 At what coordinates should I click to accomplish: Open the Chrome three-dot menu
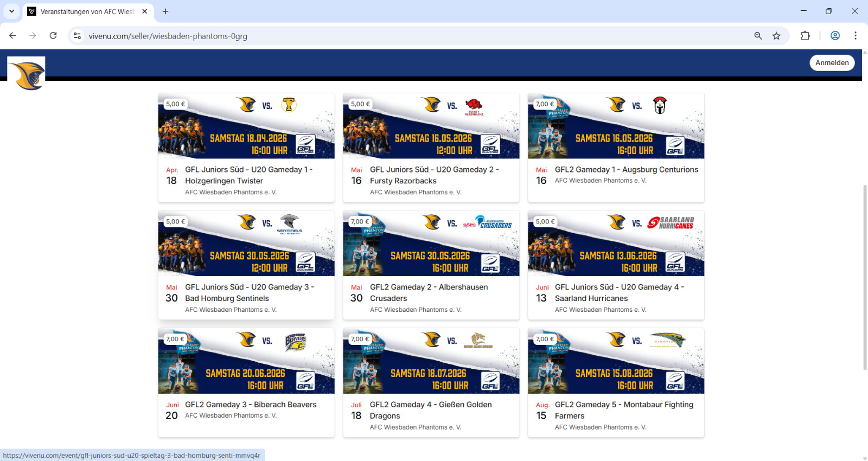point(855,36)
